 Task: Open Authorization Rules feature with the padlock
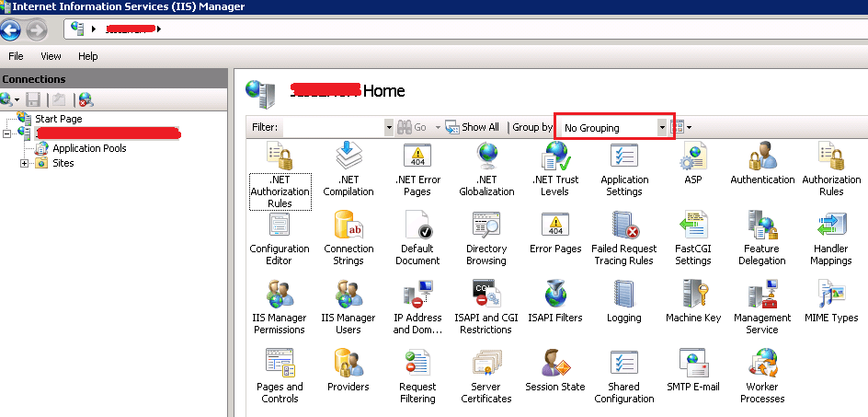click(831, 169)
